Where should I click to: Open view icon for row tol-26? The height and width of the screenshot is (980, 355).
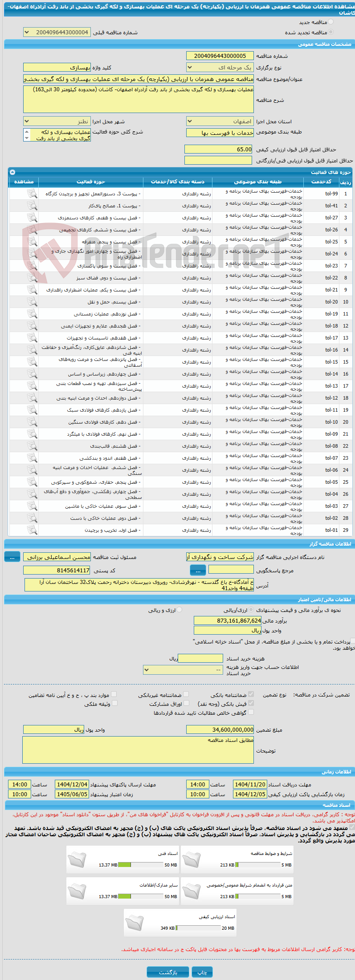32,230
